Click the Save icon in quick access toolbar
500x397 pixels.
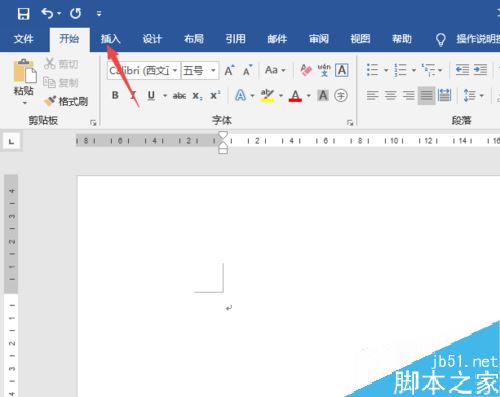click(x=23, y=14)
